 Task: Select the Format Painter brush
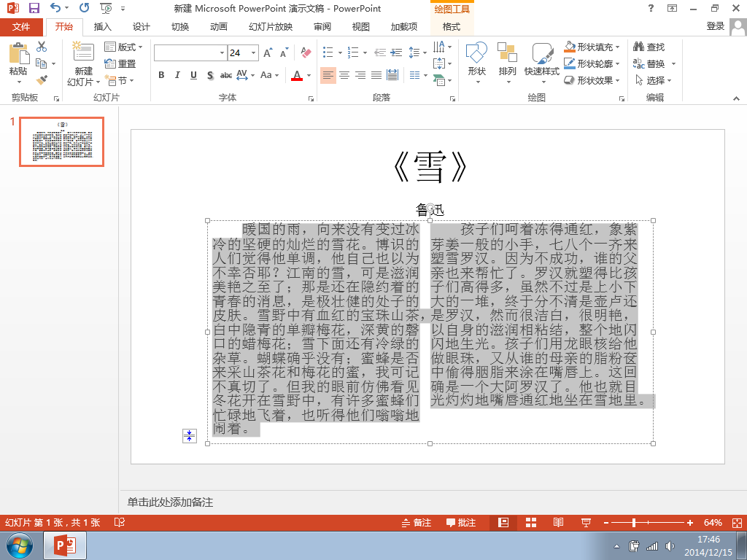tap(42, 80)
